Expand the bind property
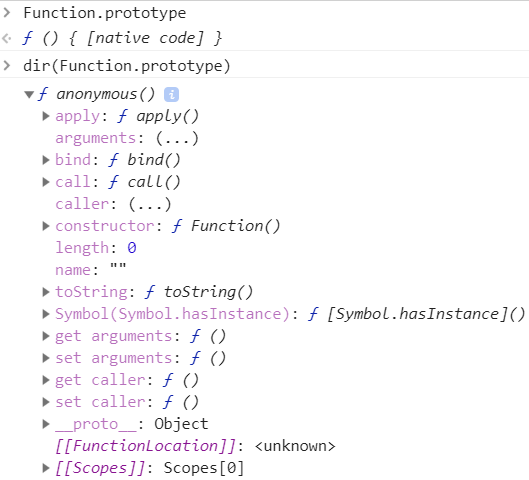529x480 pixels. click(46, 160)
